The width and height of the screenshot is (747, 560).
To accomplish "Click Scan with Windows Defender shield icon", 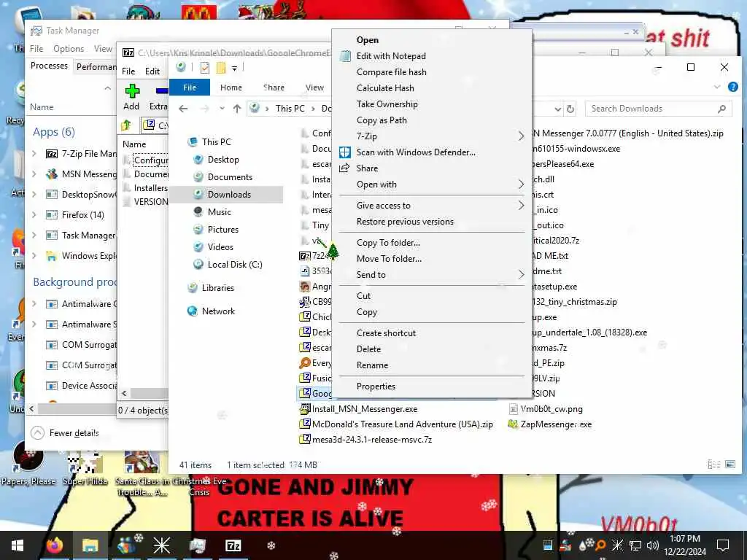I will [x=345, y=152].
